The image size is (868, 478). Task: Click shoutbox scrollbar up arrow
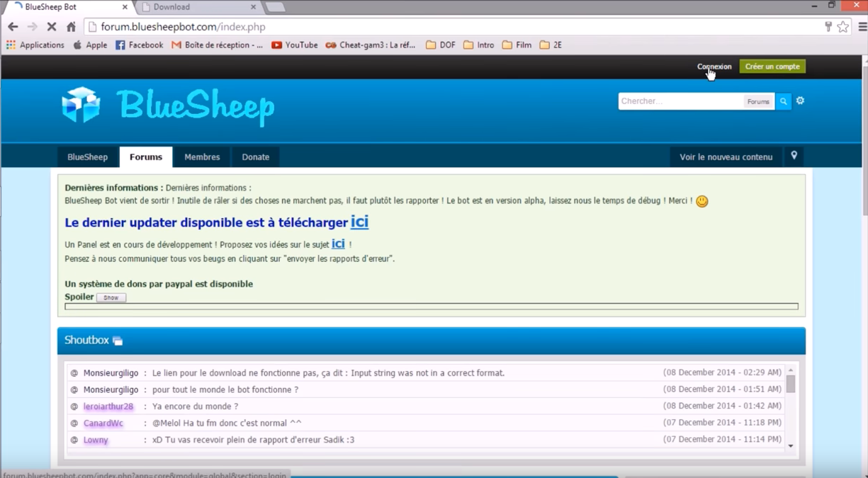coord(791,370)
